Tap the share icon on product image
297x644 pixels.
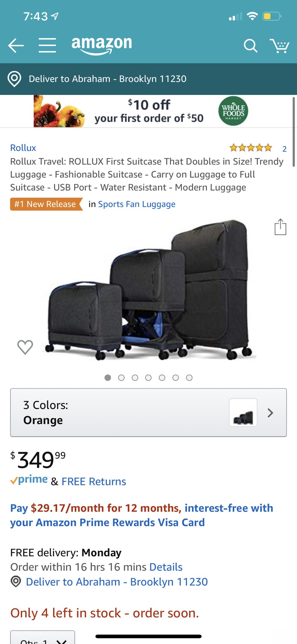[x=280, y=227]
